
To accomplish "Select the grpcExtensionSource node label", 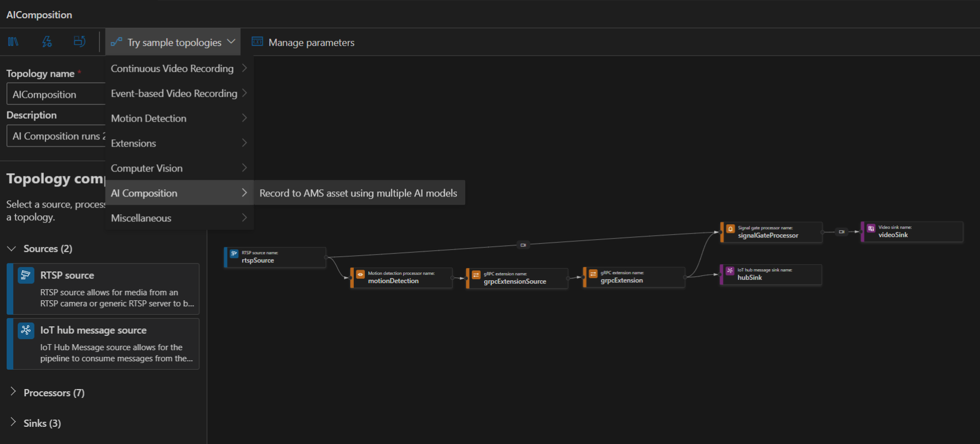I will (x=515, y=281).
